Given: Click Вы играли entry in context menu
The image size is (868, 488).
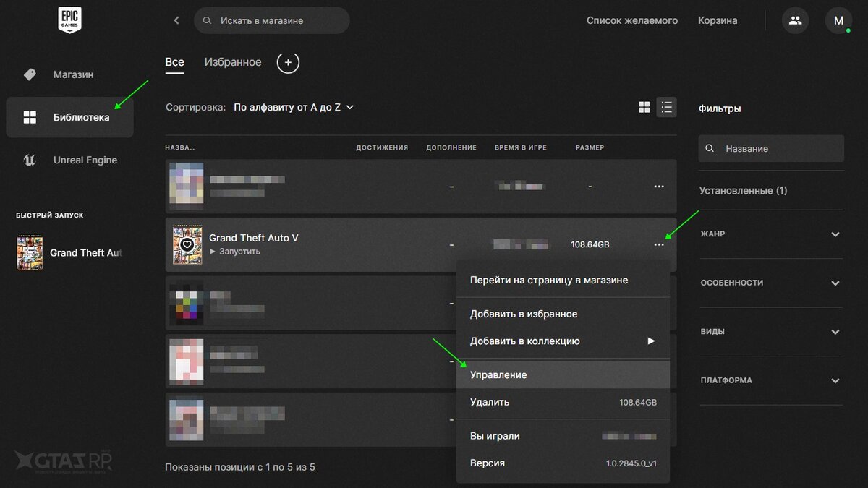Looking at the screenshot, I should (563, 436).
